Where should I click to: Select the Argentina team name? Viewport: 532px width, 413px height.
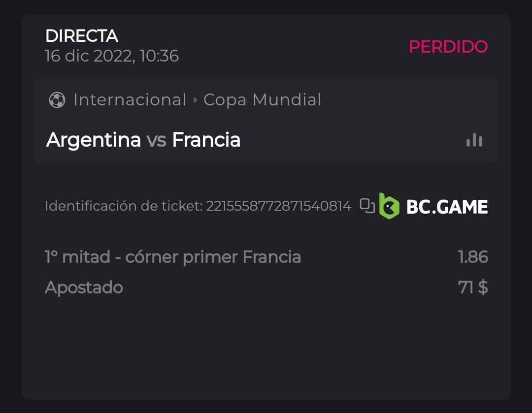click(x=94, y=140)
